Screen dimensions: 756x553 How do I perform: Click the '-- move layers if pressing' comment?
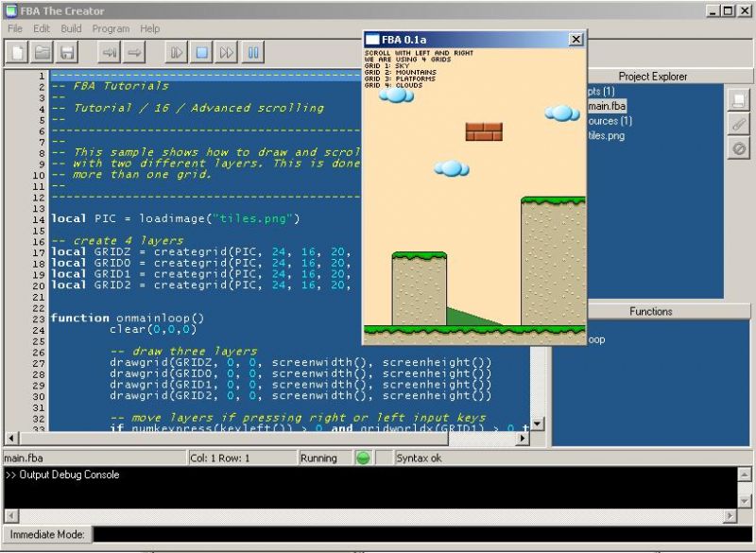click(298, 418)
